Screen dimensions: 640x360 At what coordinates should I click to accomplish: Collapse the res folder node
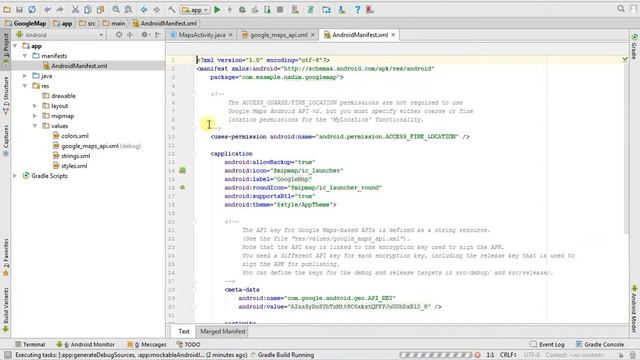pos(25,86)
